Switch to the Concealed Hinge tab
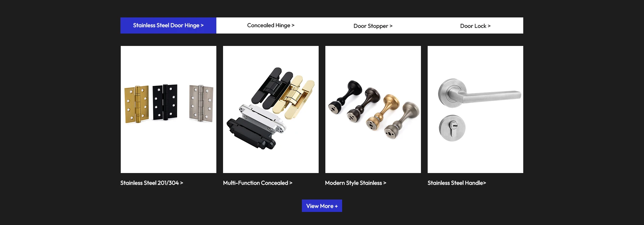The width and height of the screenshot is (644, 225). coord(271,25)
